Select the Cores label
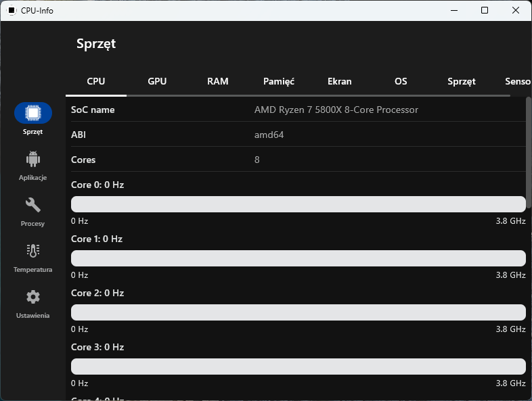This screenshot has width=532, height=401. (x=83, y=160)
